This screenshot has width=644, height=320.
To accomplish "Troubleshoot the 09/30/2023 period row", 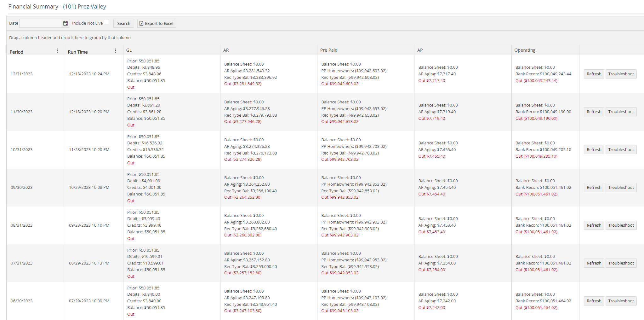I will tap(621, 187).
